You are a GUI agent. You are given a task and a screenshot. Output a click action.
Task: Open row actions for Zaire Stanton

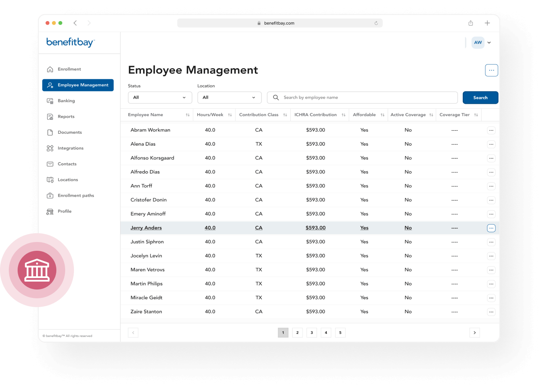click(x=491, y=312)
